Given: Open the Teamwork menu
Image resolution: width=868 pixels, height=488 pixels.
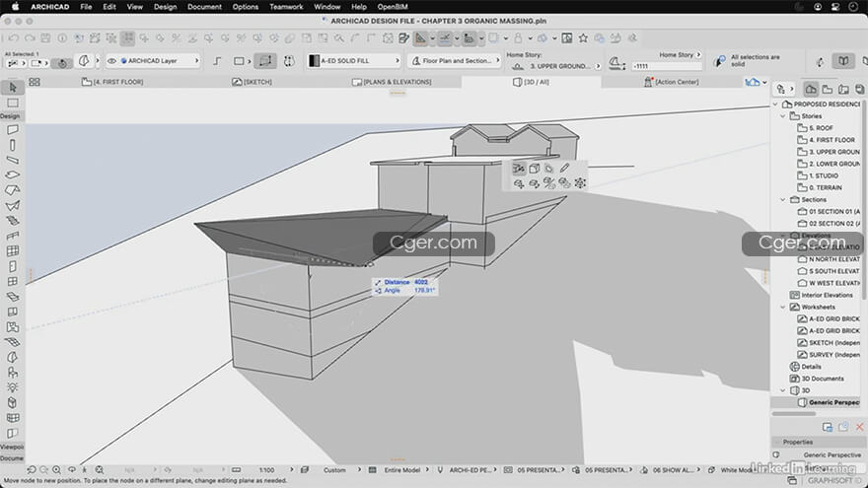Looking at the screenshot, I should point(286,6).
